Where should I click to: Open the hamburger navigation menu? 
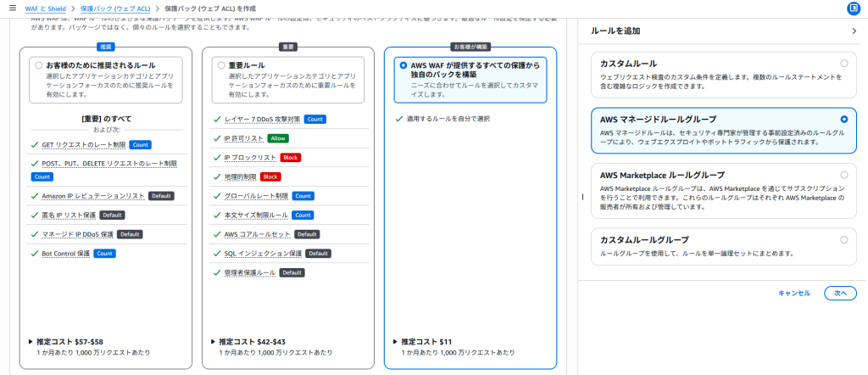pyautogui.click(x=12, y=8)
